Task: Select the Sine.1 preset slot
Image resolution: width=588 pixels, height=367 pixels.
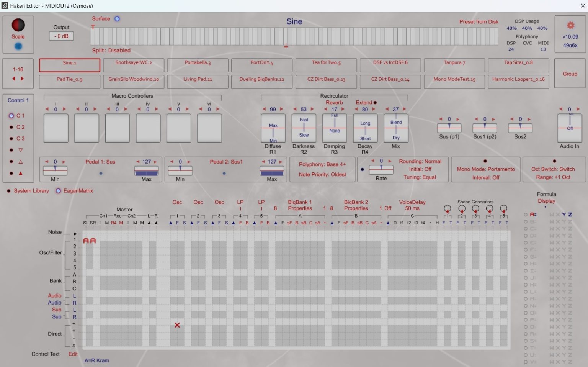Action: pyautogui.click(x=70, y=65)
